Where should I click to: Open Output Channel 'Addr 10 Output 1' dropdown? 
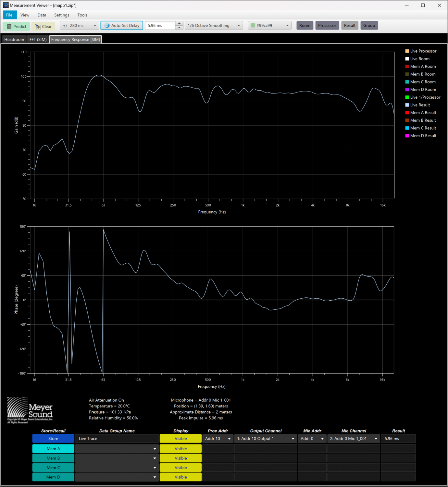(x=266, y=439)
